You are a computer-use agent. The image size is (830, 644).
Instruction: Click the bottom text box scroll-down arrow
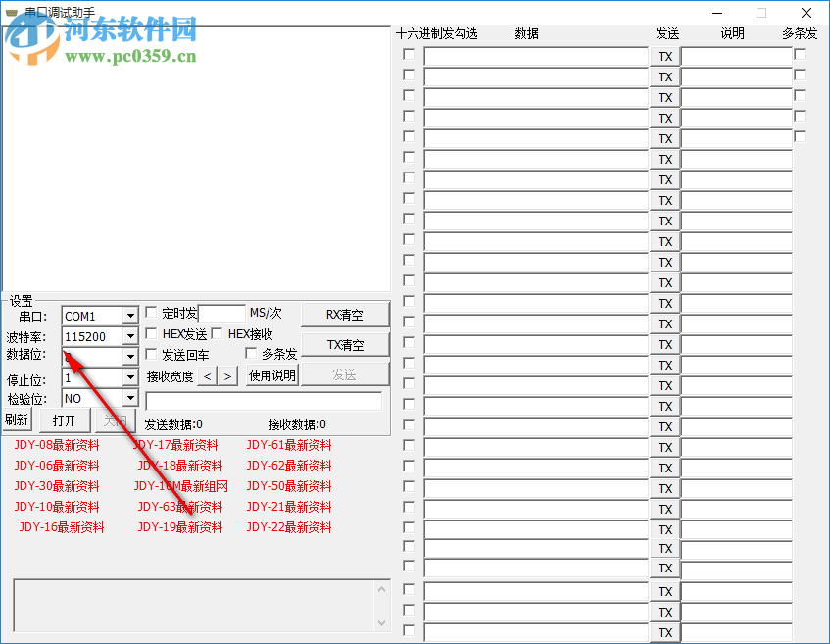(381, 622)
